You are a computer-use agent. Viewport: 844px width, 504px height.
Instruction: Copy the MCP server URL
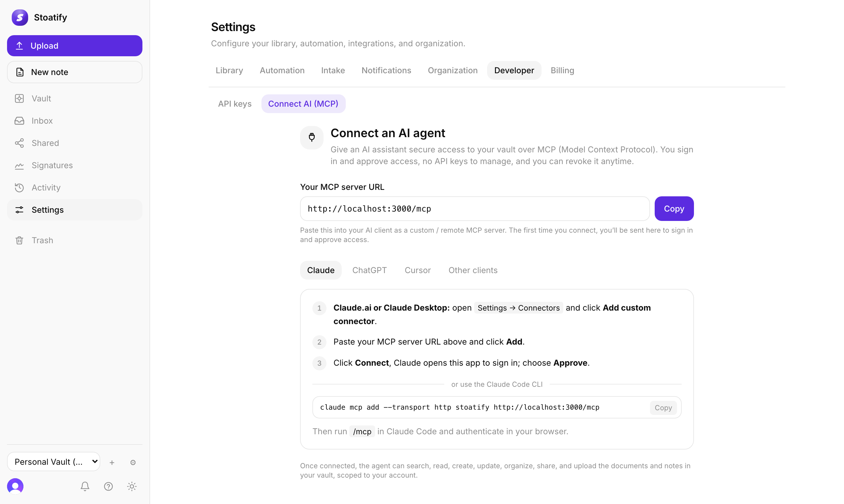[674, 209]
